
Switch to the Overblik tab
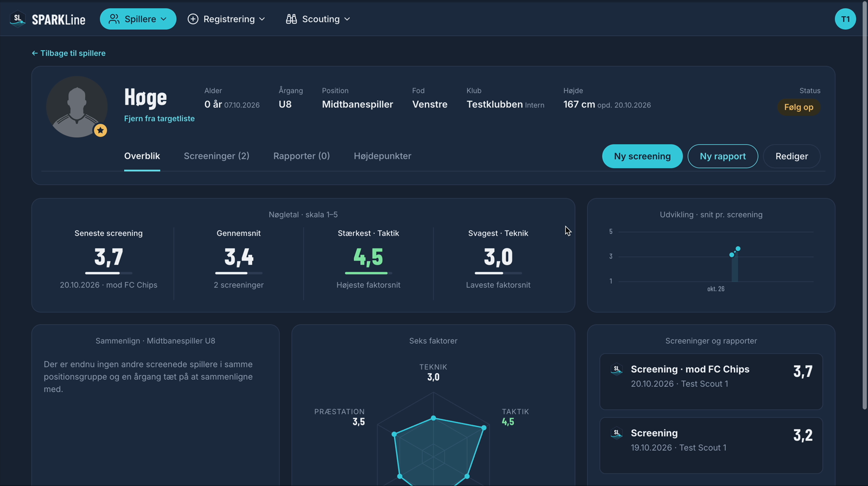(142, 156)
